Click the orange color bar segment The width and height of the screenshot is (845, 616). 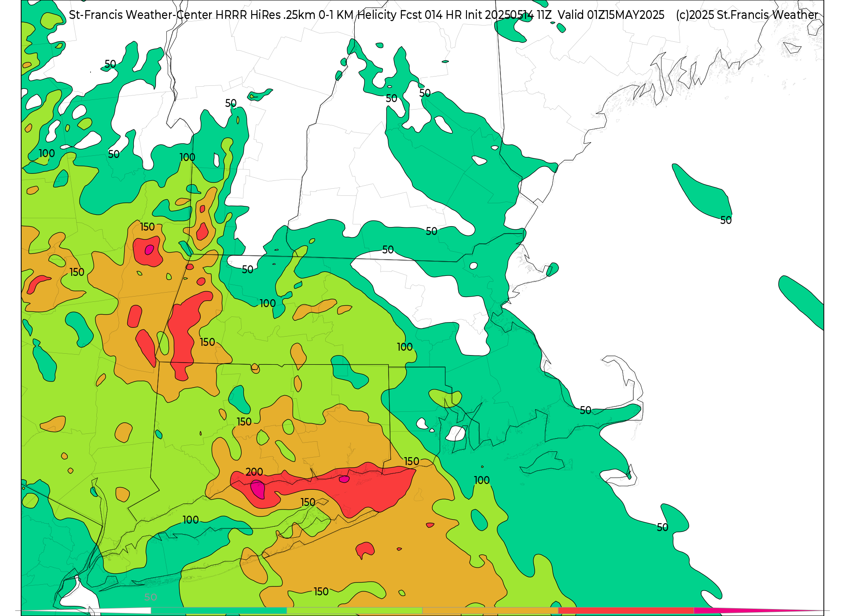click(x=490, y=611)
